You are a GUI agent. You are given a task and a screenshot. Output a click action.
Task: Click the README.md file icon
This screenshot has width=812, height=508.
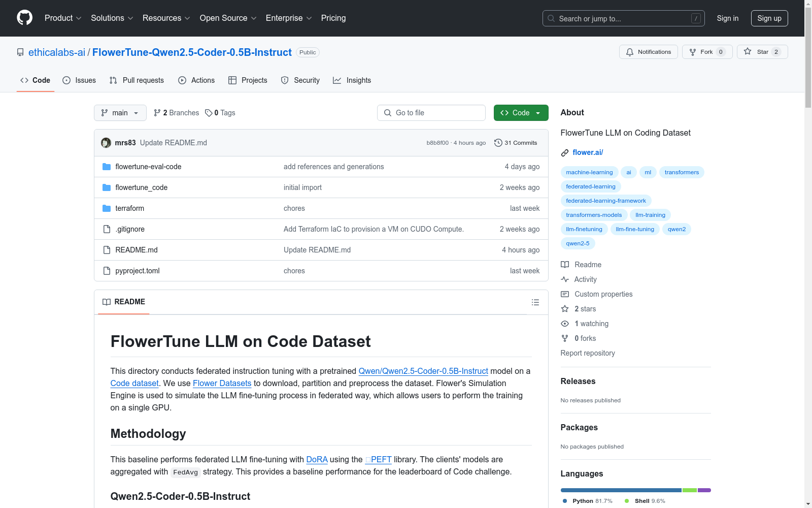click(107, 250)
